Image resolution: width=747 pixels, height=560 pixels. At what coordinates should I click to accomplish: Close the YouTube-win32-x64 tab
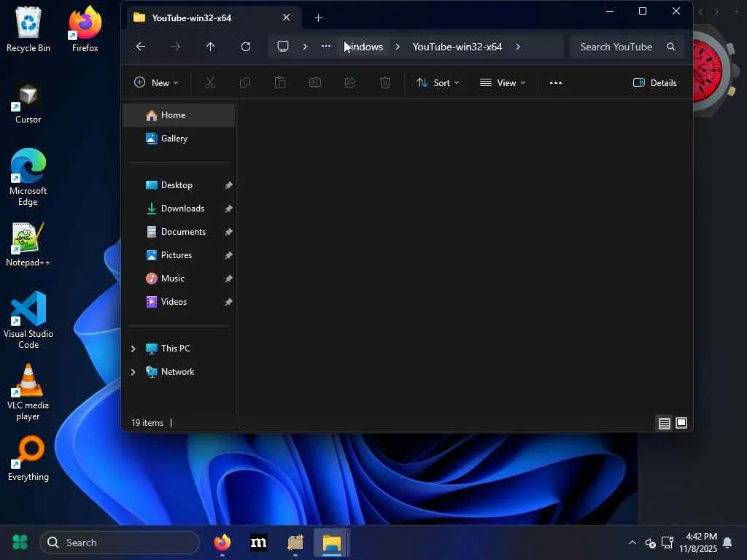point(286,17)
